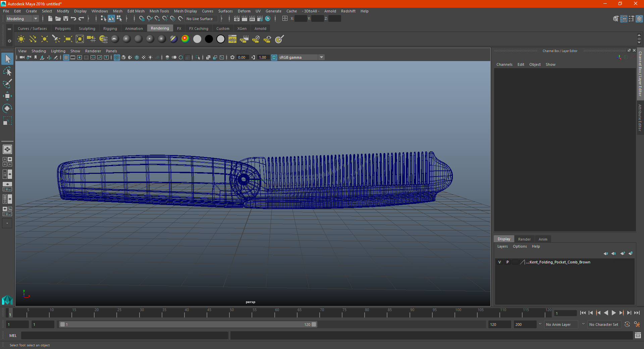Choose the Rotate tool in the toolbox
Screen dimensions: 644x349
click(x=7, y=108)
